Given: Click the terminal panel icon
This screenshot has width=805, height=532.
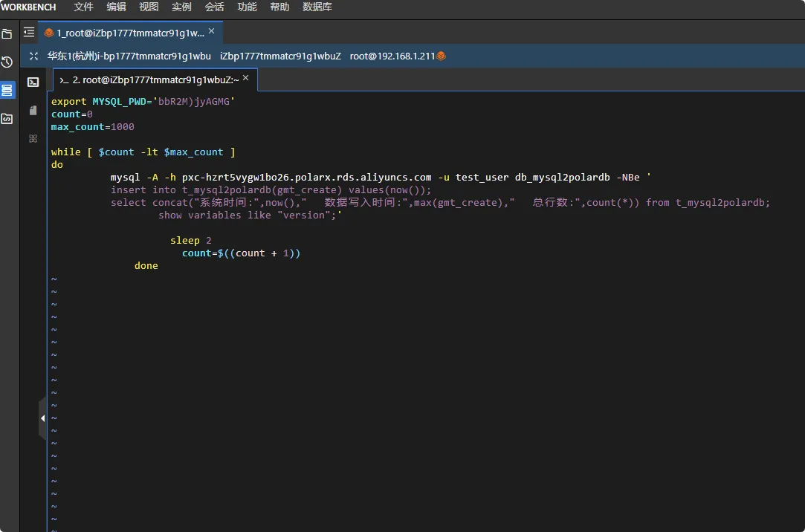Looking at the screenshot, I should [33, 82].
